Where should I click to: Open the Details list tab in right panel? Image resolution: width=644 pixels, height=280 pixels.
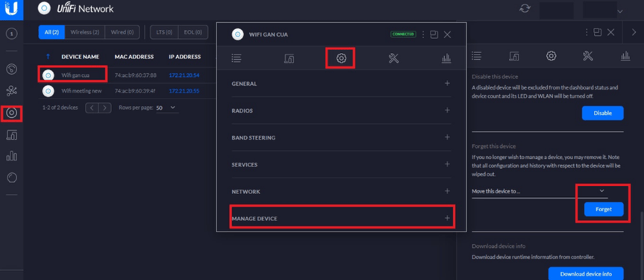(x=476, y=55)
